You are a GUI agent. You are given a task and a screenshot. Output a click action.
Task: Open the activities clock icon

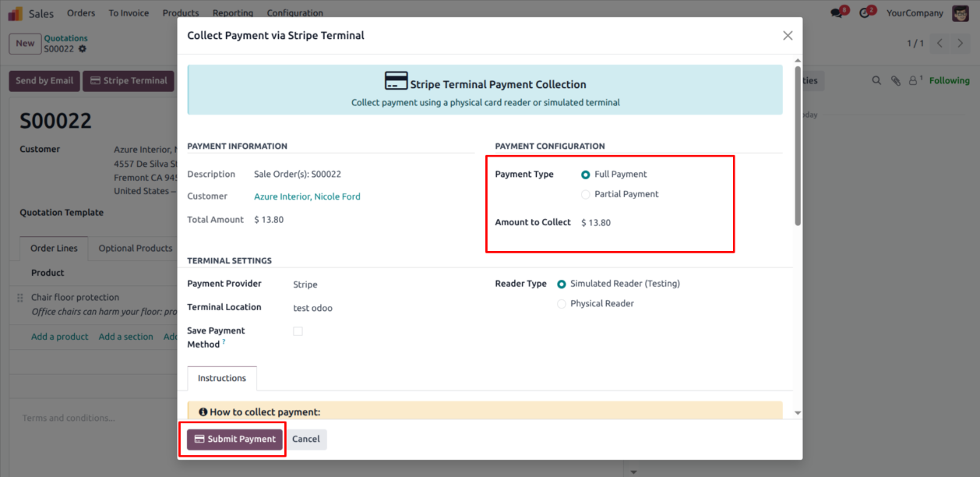tap(865, 13)
